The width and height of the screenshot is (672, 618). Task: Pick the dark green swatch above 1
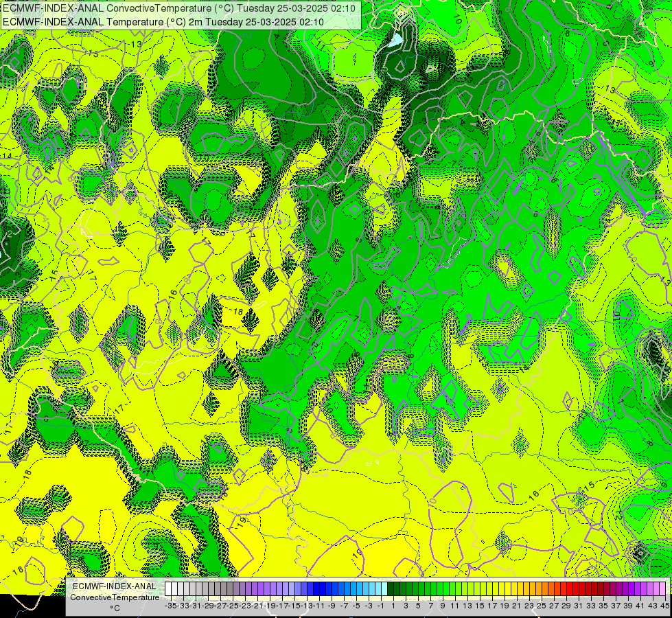[x=391, y=588]
